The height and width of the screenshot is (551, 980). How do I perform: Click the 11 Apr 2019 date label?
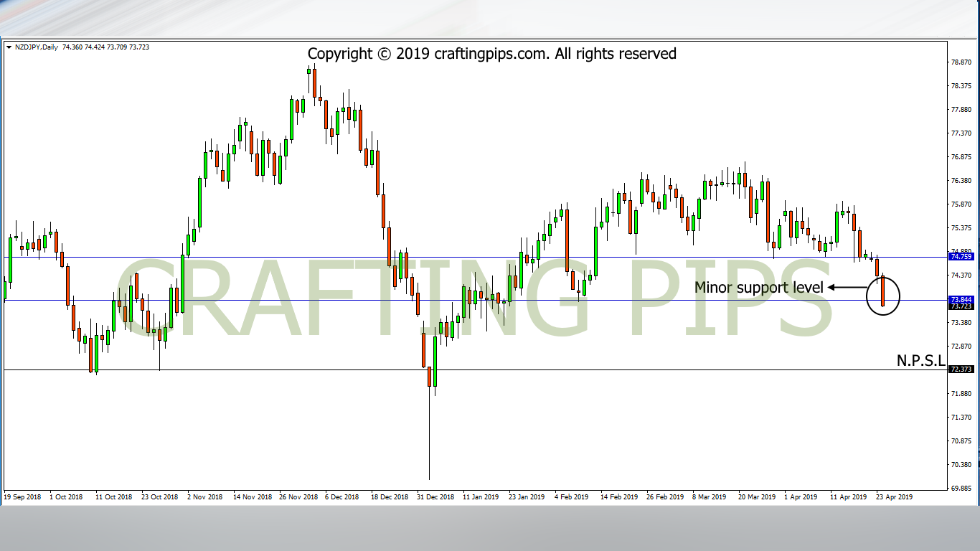(x=848, y=496)
